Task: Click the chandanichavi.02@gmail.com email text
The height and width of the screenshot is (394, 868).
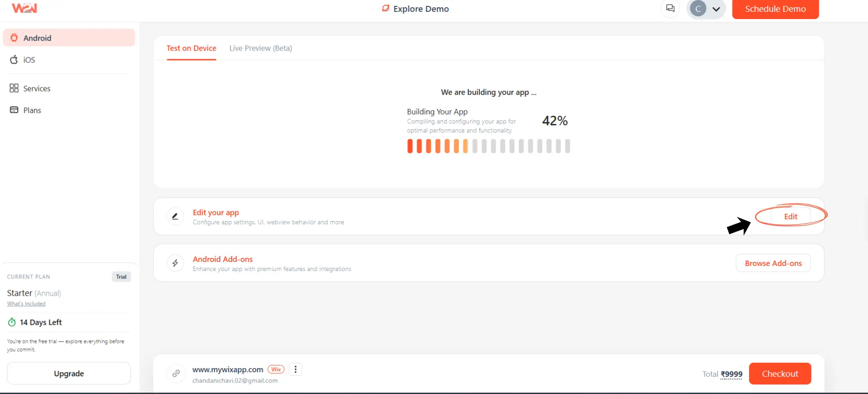Action: point(235,380)
